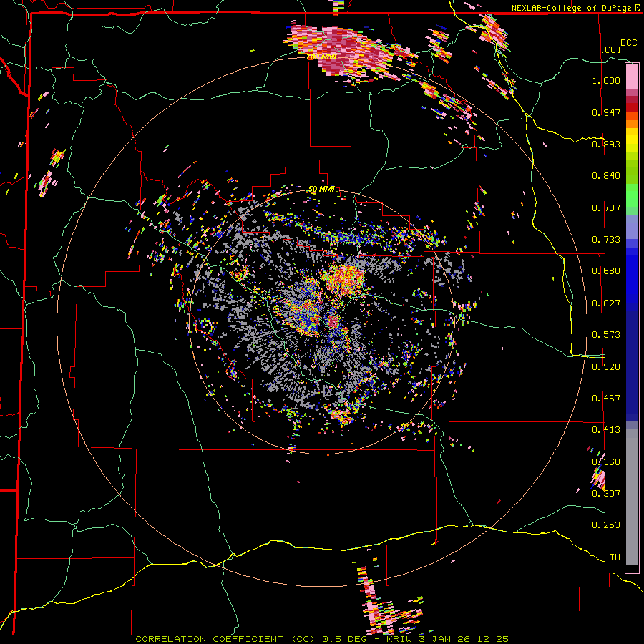Click the 0.733 scale value
Screen dimensions: 644x644
(x=606, y=240)
